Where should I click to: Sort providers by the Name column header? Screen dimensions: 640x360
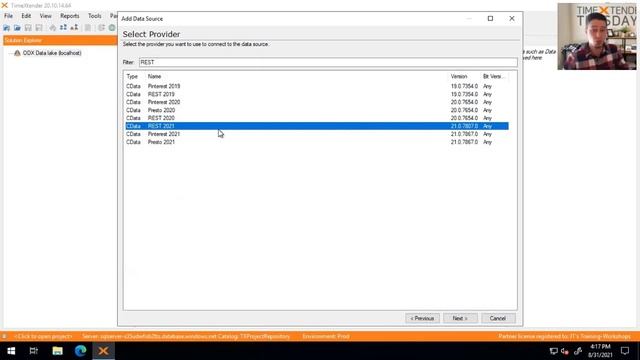154,76
